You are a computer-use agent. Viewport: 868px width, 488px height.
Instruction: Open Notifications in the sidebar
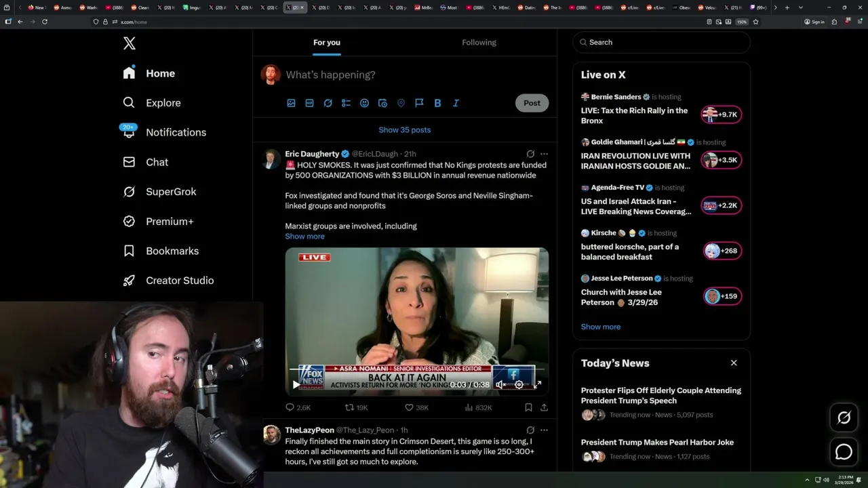tap(163, 132)
